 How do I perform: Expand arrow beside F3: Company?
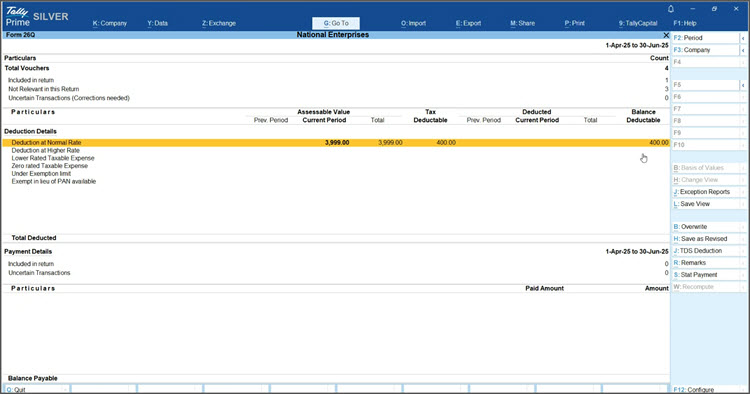(743, 50)
